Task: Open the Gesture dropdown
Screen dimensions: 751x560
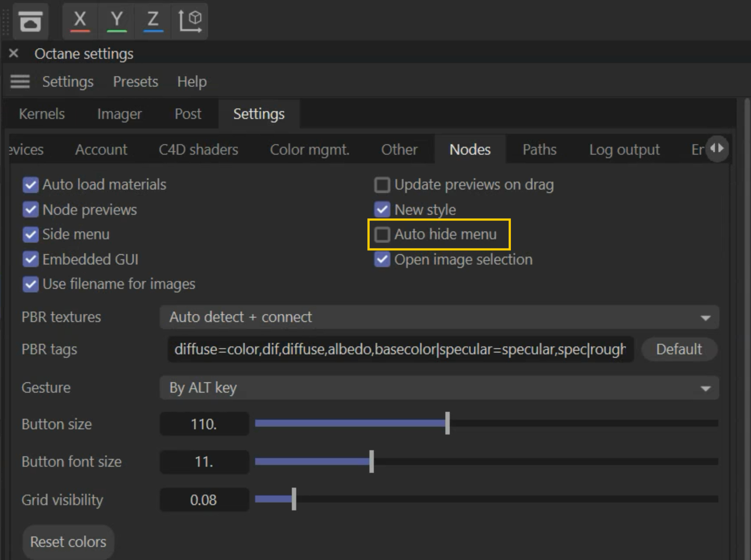Action: click(x=439, y=388)
